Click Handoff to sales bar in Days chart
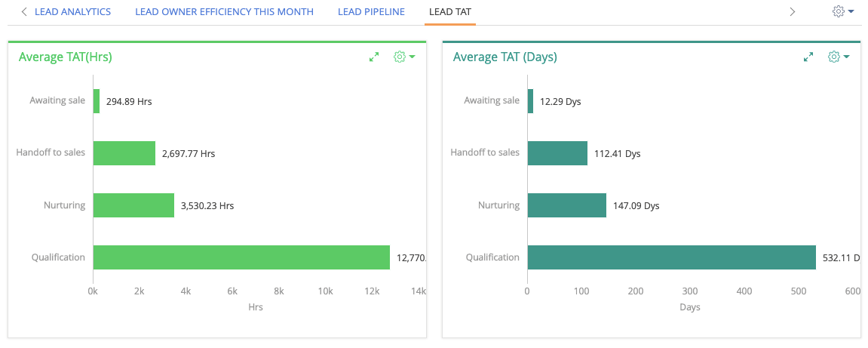This screenshot has width=868, height=348. click(557, 153)
